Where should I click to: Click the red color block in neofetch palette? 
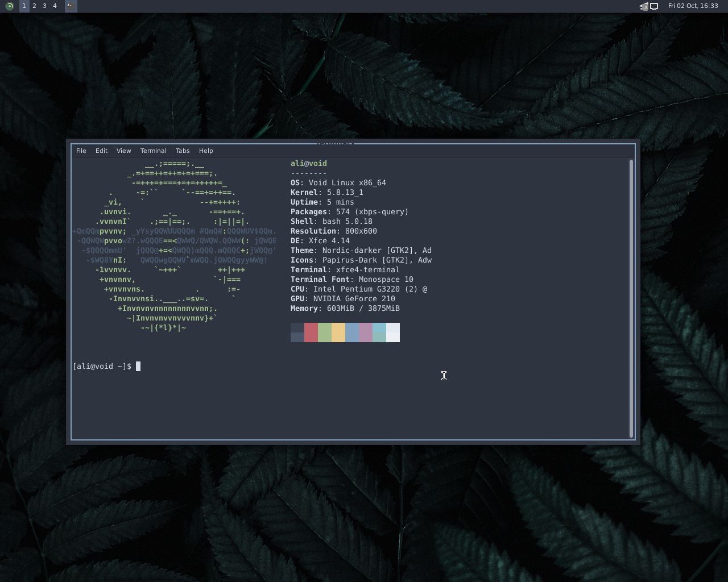pos(311,332)
